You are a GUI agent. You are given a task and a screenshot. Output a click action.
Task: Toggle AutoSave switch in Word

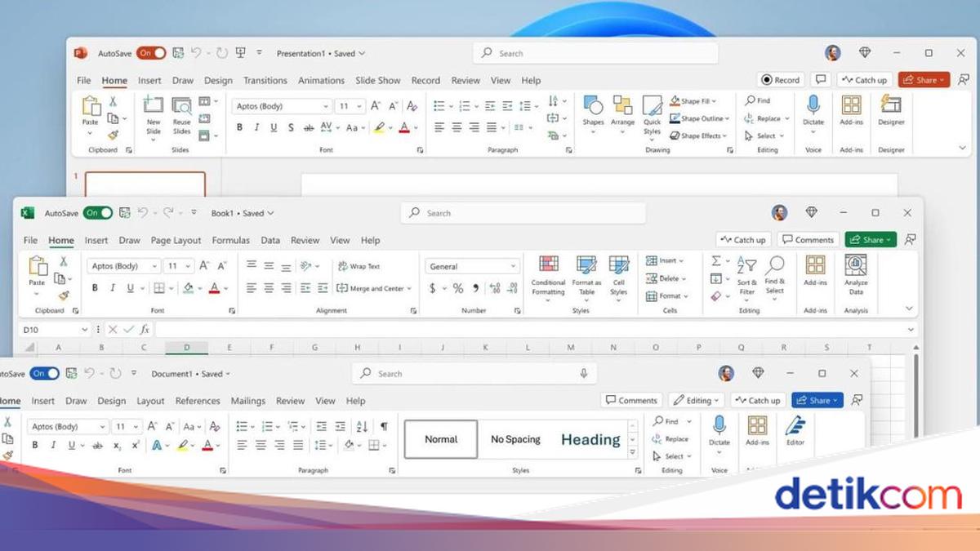[x=44, y=373]
